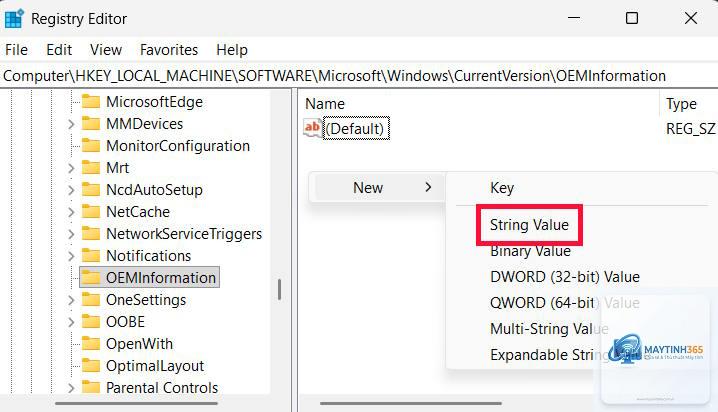Expand the Notifications key

coord(71,256)
